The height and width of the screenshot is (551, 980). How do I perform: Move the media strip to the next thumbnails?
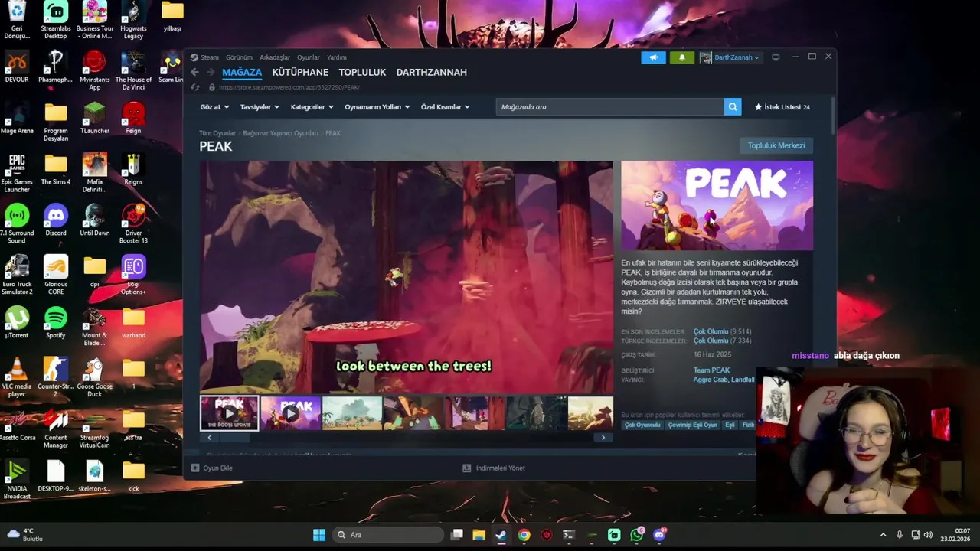click(603, 438)
